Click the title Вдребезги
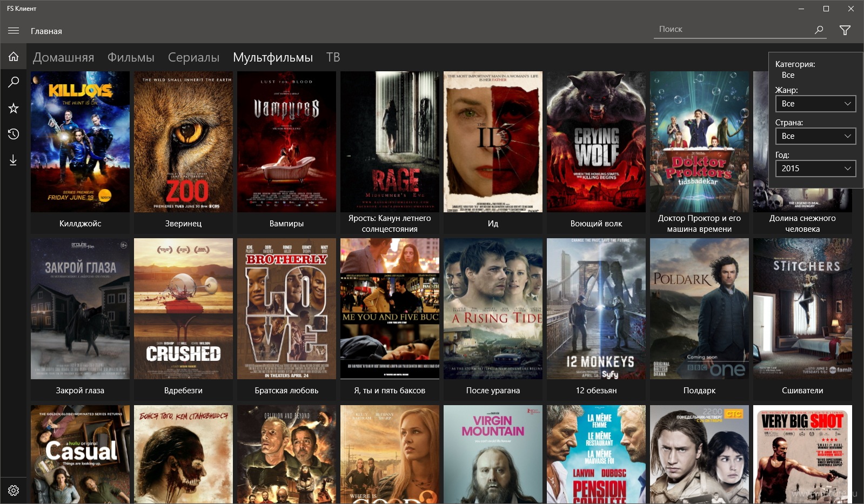The width and height of the screenshot is (864, 504). click(x=183, y=391)
